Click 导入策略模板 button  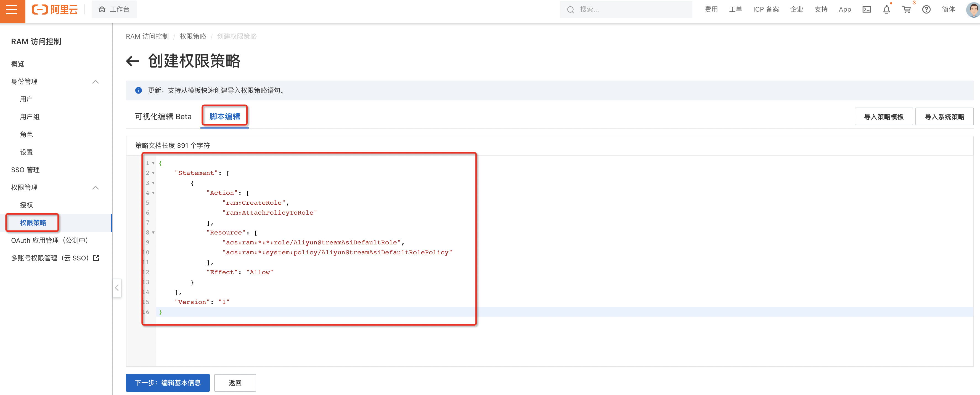(883, 117)
